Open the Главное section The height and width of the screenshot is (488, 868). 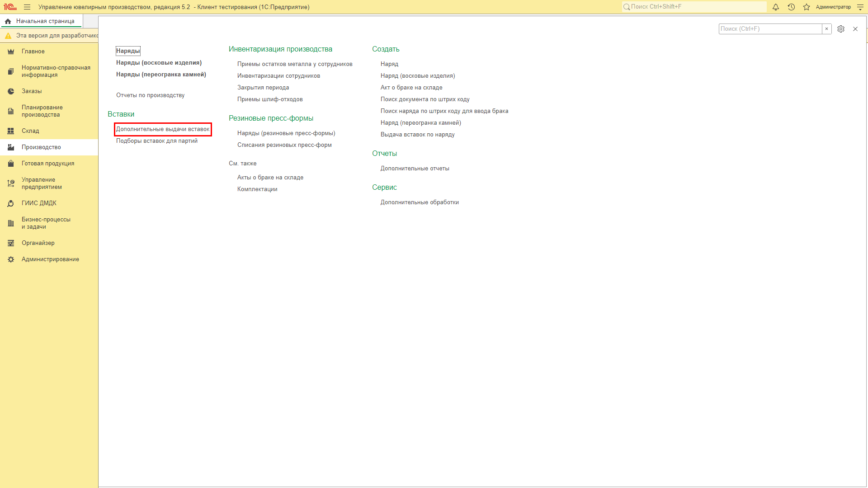click(49, 52)
